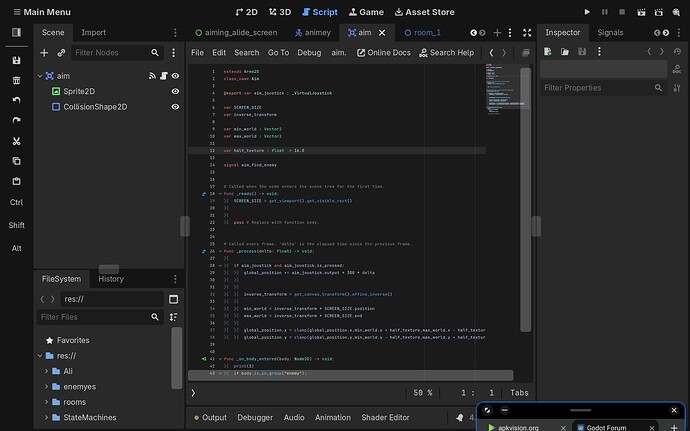Viewport: 690px width, 431px height.
Task: Fold the _on_body_entered function
Action: click(x=220, y=359)
